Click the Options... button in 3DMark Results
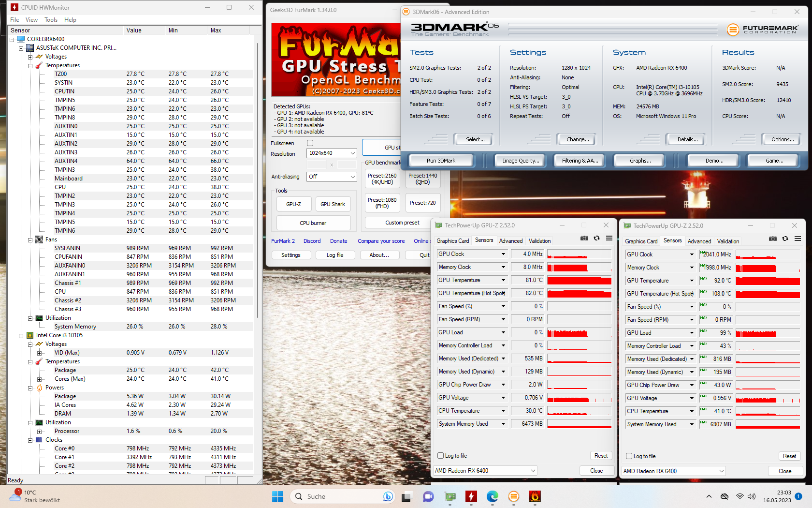Screen dimensions: 812x508 [783, 139]
